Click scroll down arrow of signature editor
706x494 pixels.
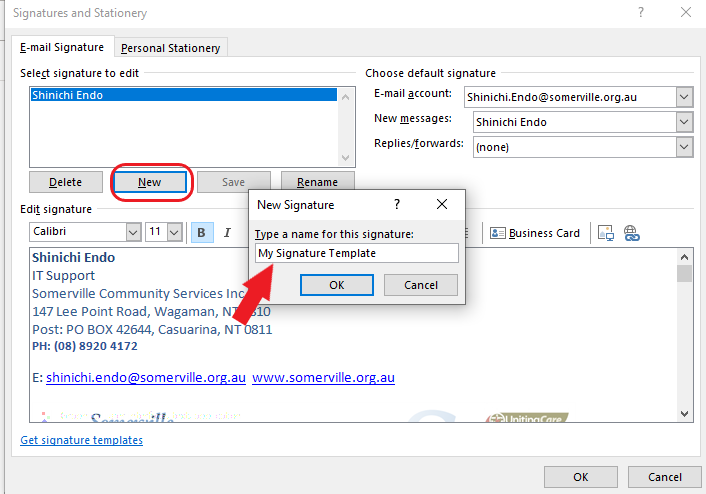[684, 413]
